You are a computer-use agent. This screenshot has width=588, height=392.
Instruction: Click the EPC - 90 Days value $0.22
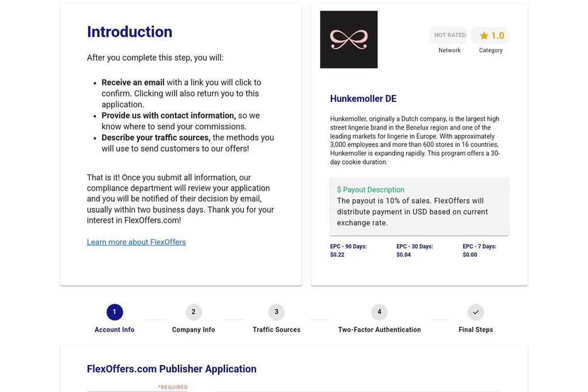pyautogui.click(x=337, y=255)
